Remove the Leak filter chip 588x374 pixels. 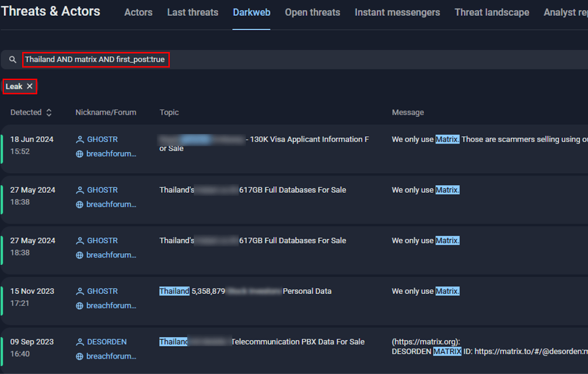[x=30, y=86]
